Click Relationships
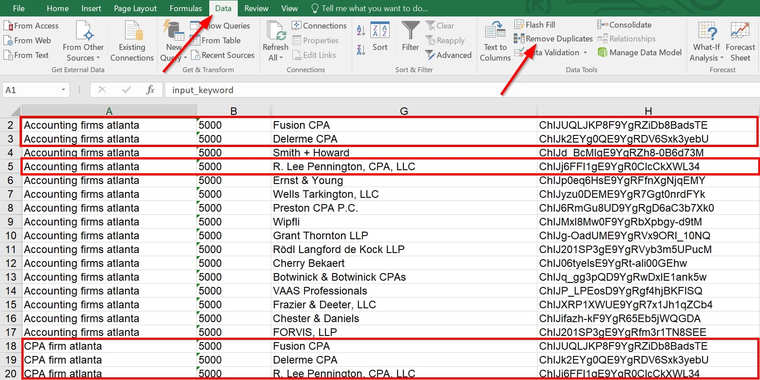Viewport: 760px width, 380px height. point(626,38)
